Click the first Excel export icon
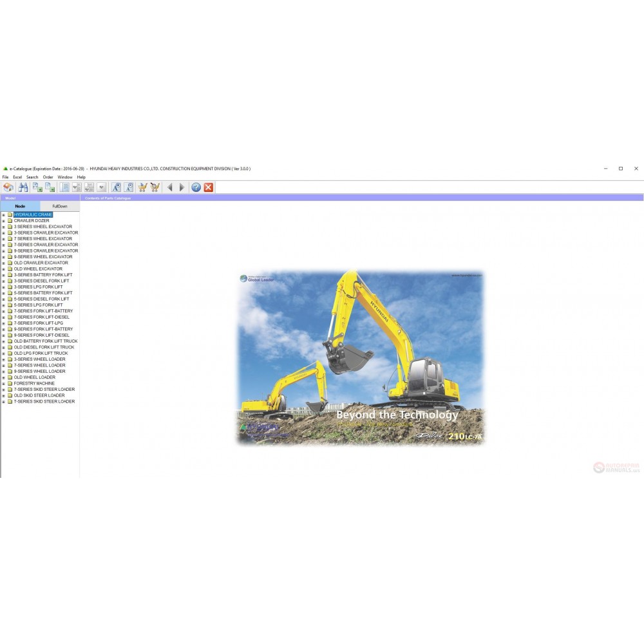 click(37, 187)
